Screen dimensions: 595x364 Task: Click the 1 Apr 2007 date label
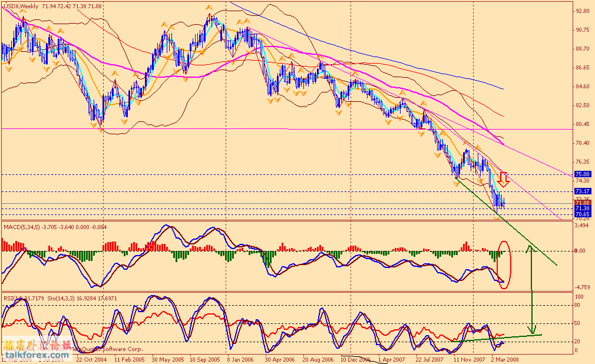[391, 359]
